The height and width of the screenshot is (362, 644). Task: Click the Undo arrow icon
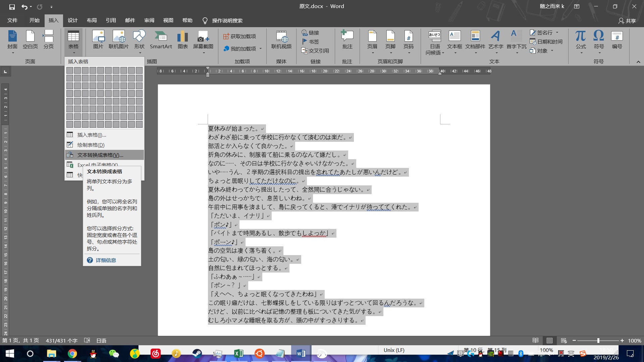coord(24,6)
